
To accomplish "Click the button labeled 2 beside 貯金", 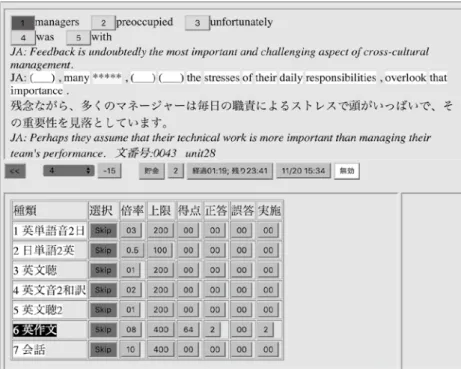I will [175, 171].
